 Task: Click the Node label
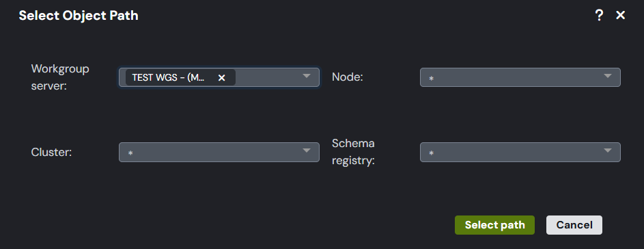348,77
